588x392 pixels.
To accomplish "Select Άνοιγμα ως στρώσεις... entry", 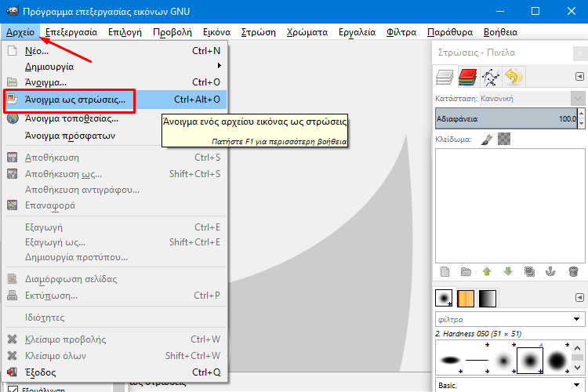I will pos(114,100).
